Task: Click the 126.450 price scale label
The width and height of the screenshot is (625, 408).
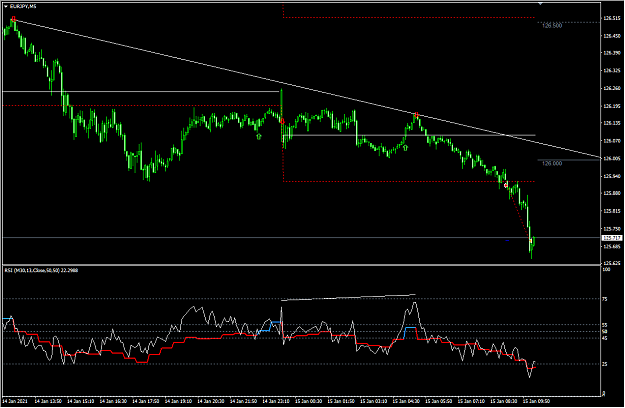Action: pos(611,36)
